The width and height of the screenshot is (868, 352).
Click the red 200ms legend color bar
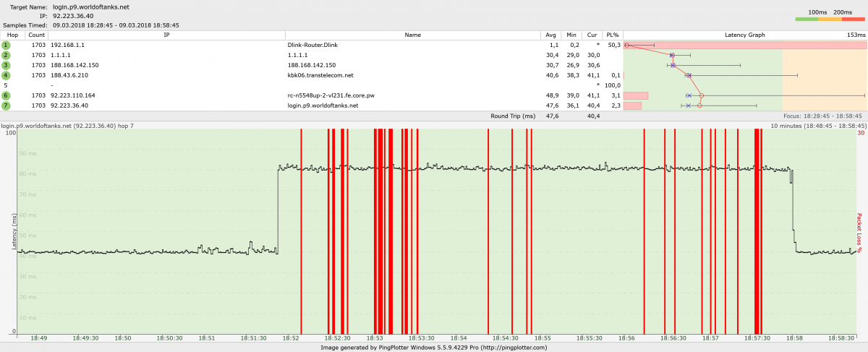click(x=853, y=20)
